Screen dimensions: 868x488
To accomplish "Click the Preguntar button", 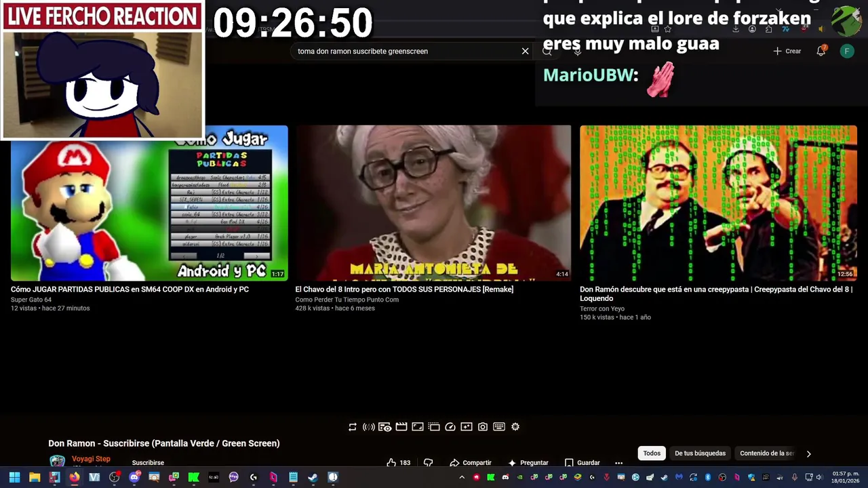I will point(528,463).
